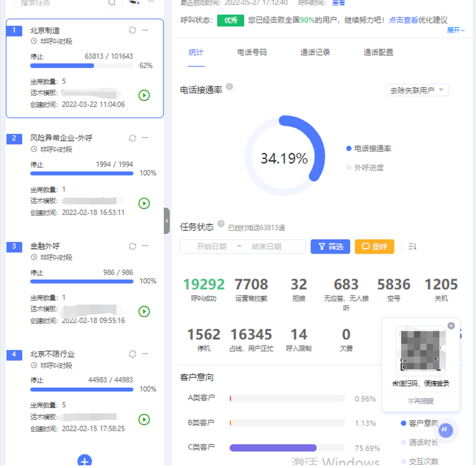Click the add new task plus button
The image size is (476, 468).
(85, 461)
